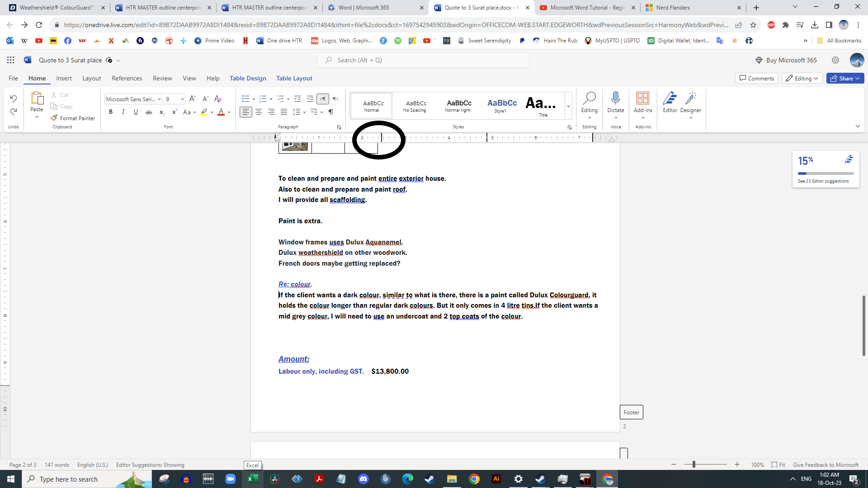Open the Table Design tab
The width and height of the screenshot is (868, 488).
pyautogui.click(x=248, y=78)
